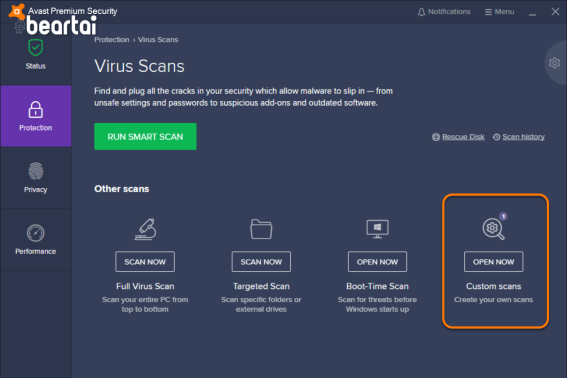The image size is (567, 378).
Task: Click the Boot-Time Scan title
Action: click(x=377, y=286)
